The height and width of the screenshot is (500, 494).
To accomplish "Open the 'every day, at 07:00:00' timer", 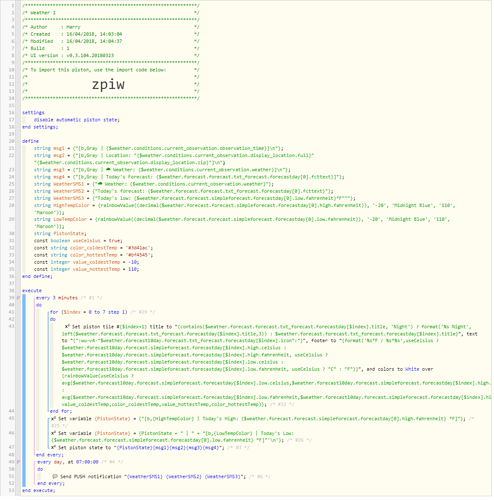I will pyautogui.click(x=68, y=463).
